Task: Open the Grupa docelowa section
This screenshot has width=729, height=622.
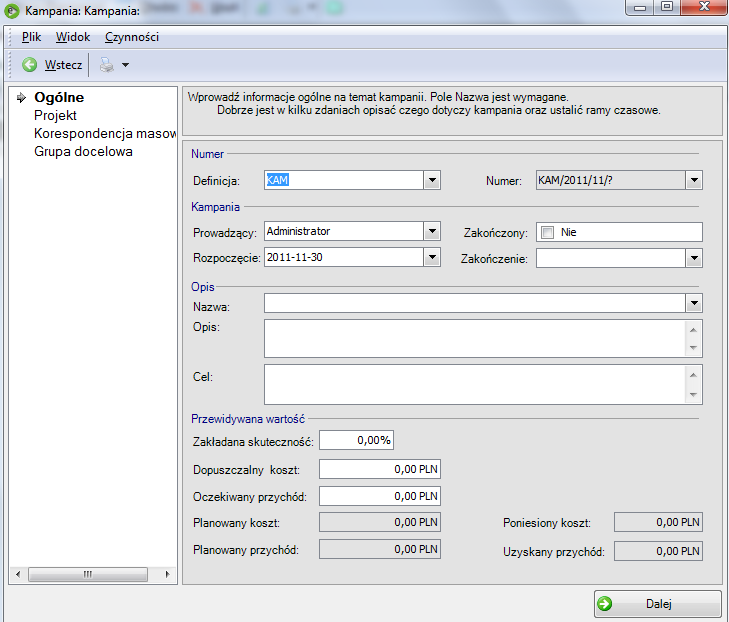Action: 83,152
